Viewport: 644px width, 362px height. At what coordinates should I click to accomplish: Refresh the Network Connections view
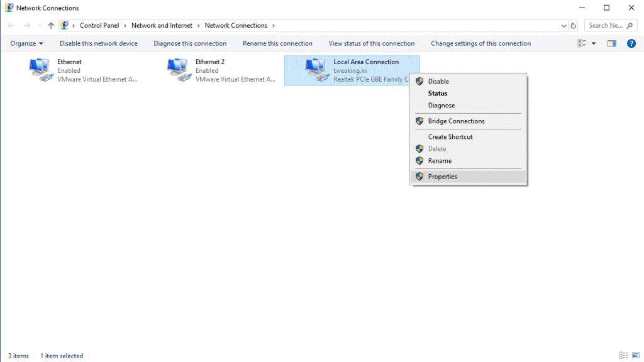[574, 25]
